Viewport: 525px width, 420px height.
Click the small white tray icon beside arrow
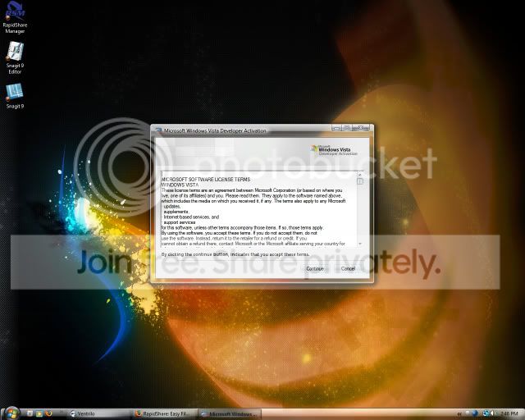(468, 413)
